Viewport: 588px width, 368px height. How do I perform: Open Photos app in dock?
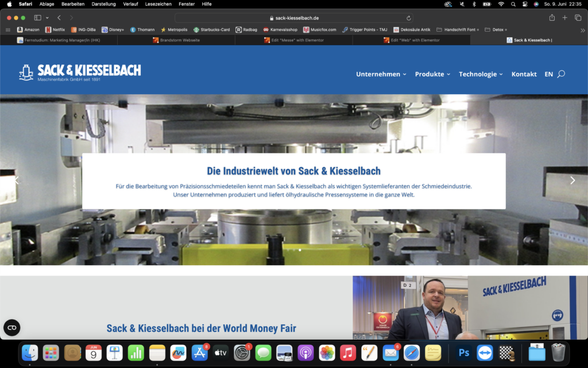327,353
